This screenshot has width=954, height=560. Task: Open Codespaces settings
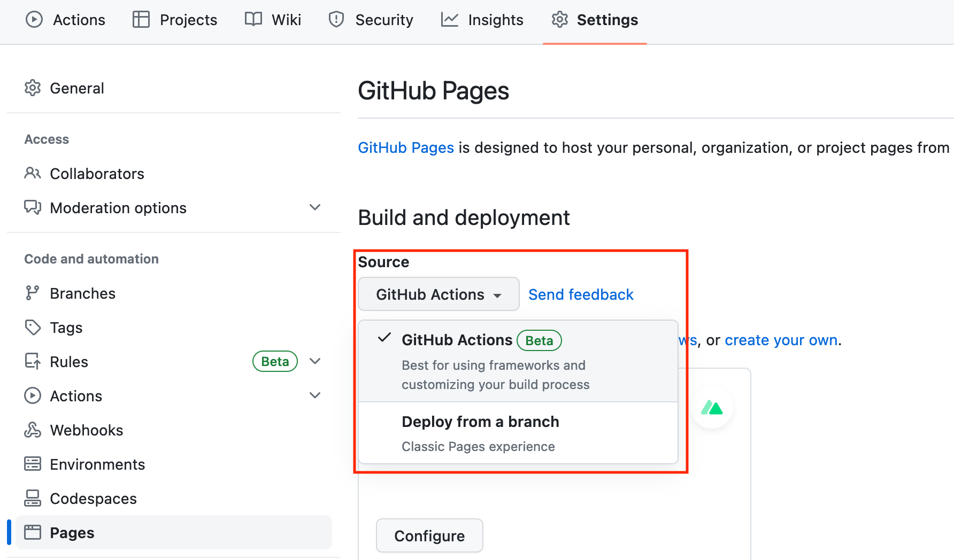(174, 498)
